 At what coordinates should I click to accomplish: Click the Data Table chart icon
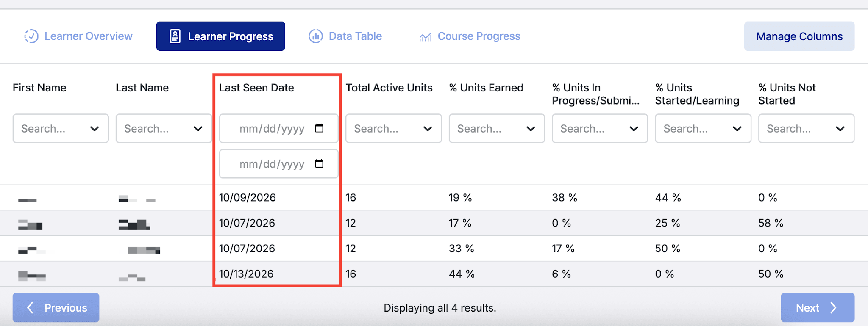316,36
